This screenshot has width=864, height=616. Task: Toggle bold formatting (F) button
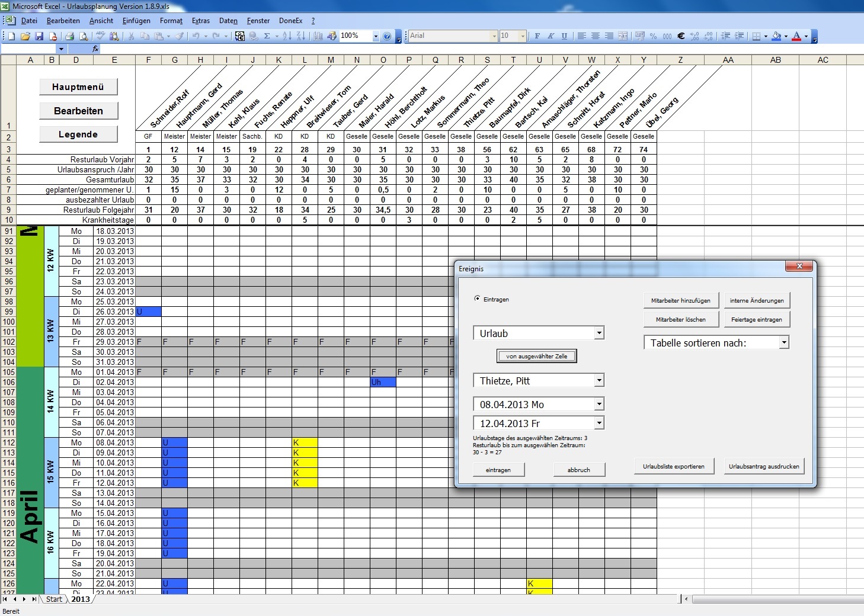click(x=537, y=36)
